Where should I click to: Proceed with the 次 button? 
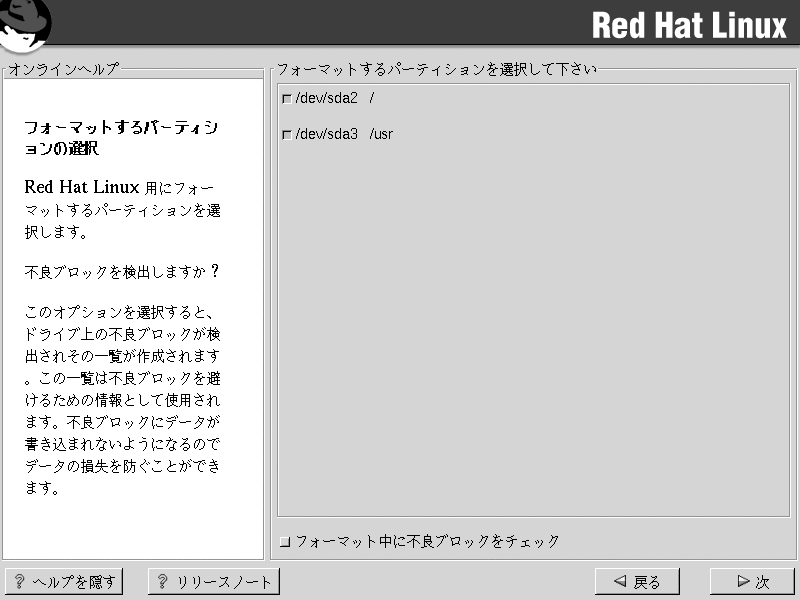coord(752,581)
